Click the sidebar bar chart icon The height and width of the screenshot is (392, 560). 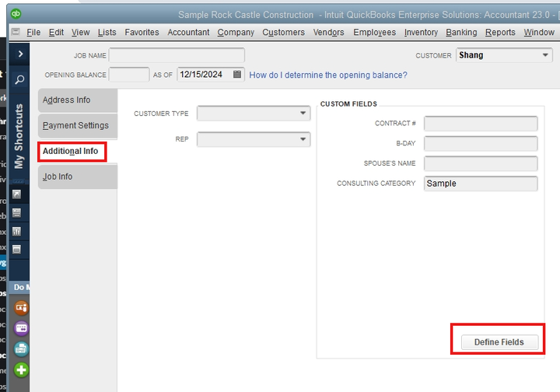(x=16, y=231)
